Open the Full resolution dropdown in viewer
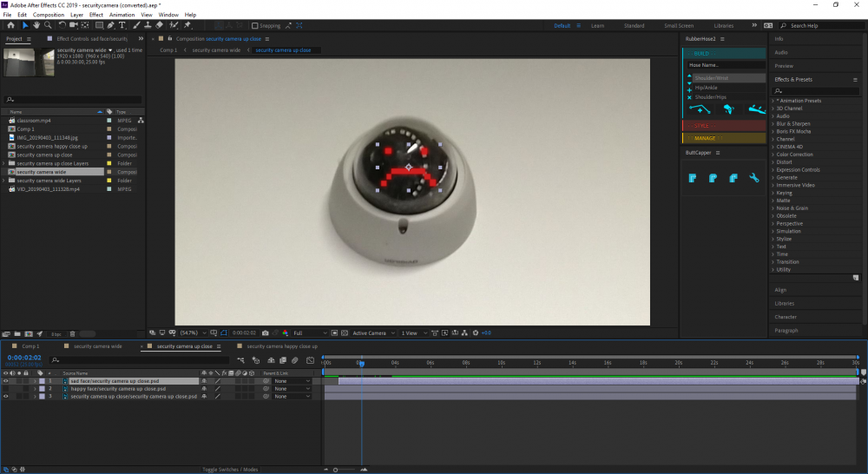Viewport: 868px width, 474px height. (x=309, y=333)
